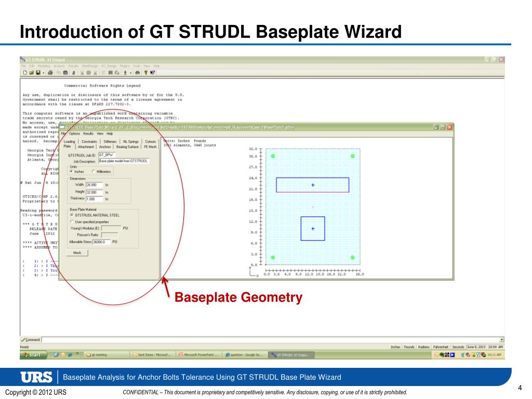The height and width of the screenshot is (399, 532).
Task: Click the bottom-right green anchor bolt in plot
Action: click(x=353, y=258)
